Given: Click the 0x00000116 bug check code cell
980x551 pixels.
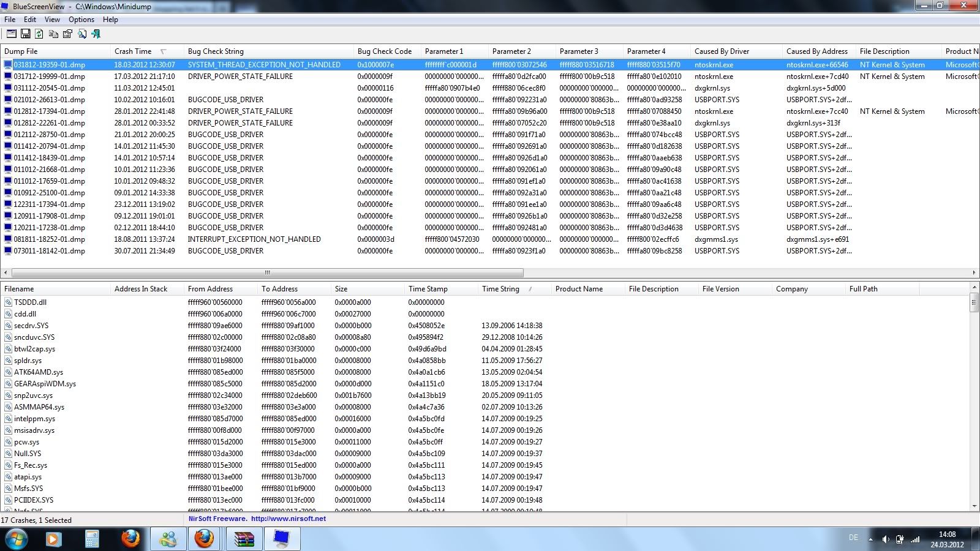Looking at the screenshot, I should 375,88.
